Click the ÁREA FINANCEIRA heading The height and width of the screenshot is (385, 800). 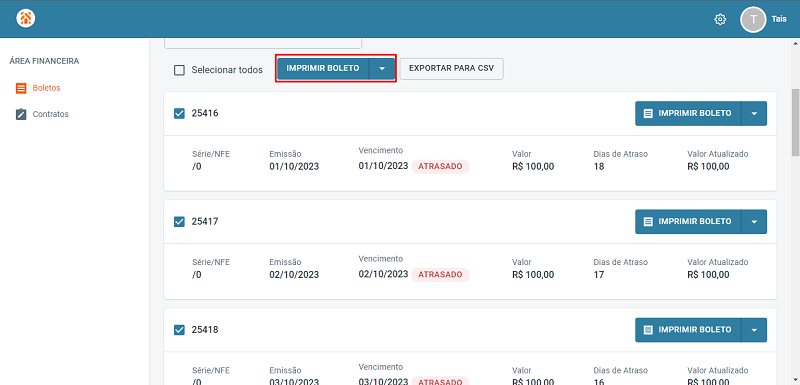point(44,61)
